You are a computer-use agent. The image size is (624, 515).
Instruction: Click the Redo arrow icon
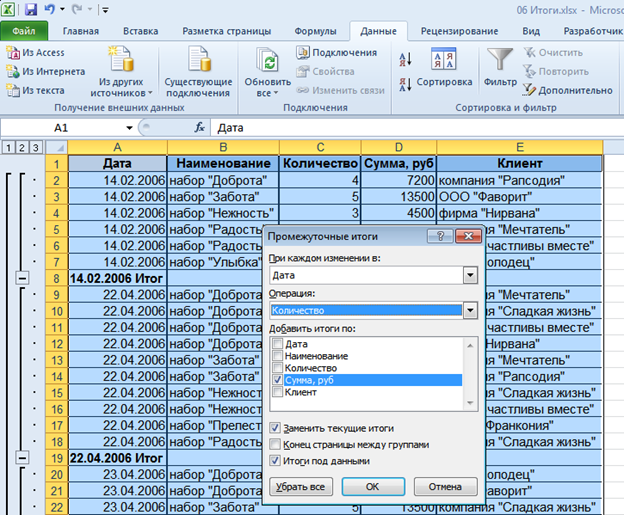click(x=77, y=9)
